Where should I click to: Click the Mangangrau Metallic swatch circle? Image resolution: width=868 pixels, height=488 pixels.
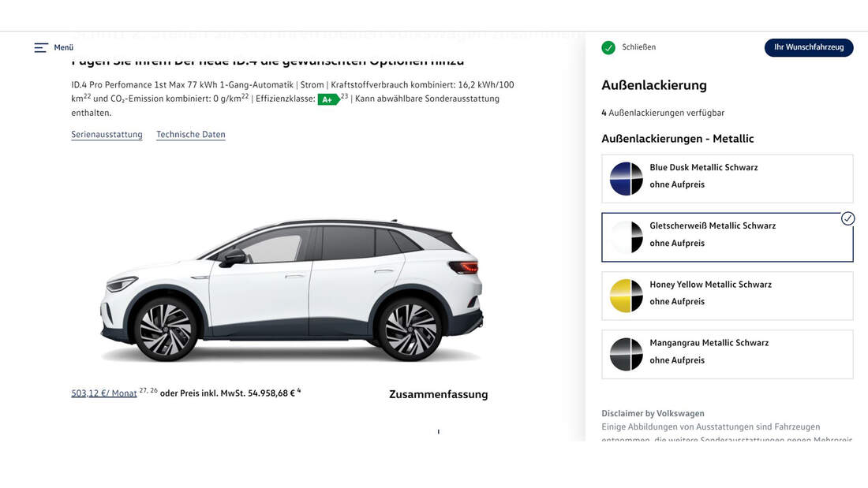(x=626, y=355)
